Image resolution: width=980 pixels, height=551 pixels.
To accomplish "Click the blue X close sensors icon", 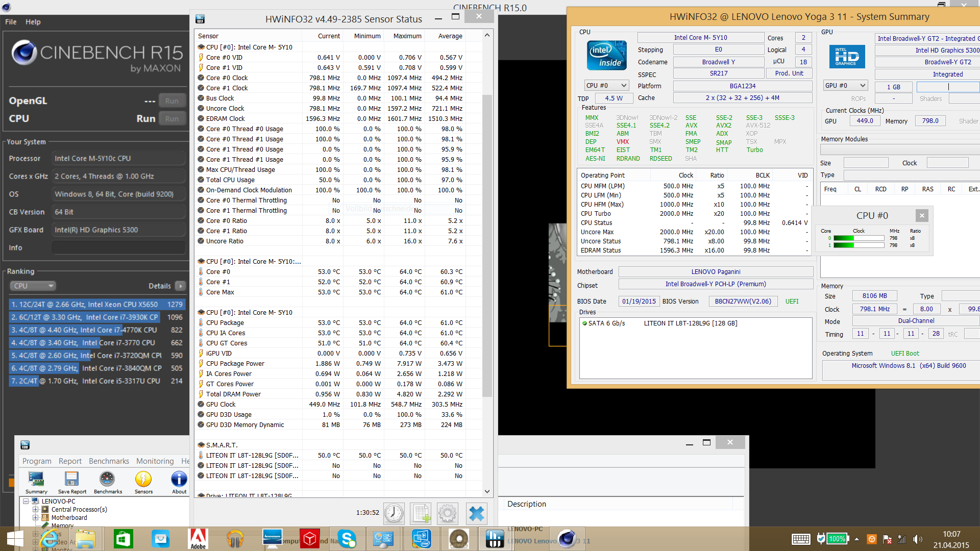I will 476,513.
